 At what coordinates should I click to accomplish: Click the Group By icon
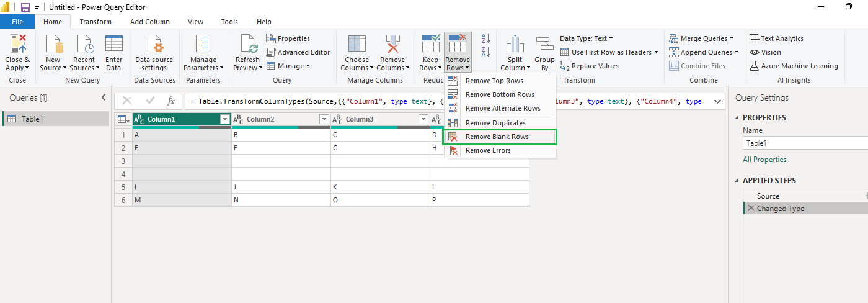[x=544, y=44]
